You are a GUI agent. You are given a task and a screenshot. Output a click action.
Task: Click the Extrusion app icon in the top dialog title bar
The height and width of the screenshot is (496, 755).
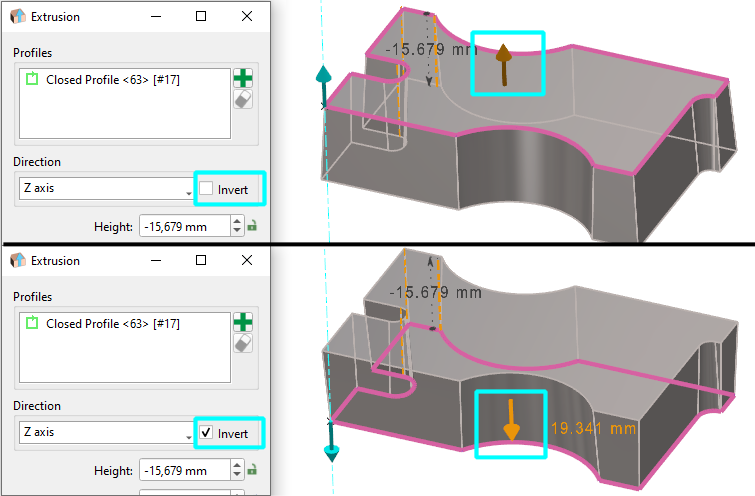[18, 16]
